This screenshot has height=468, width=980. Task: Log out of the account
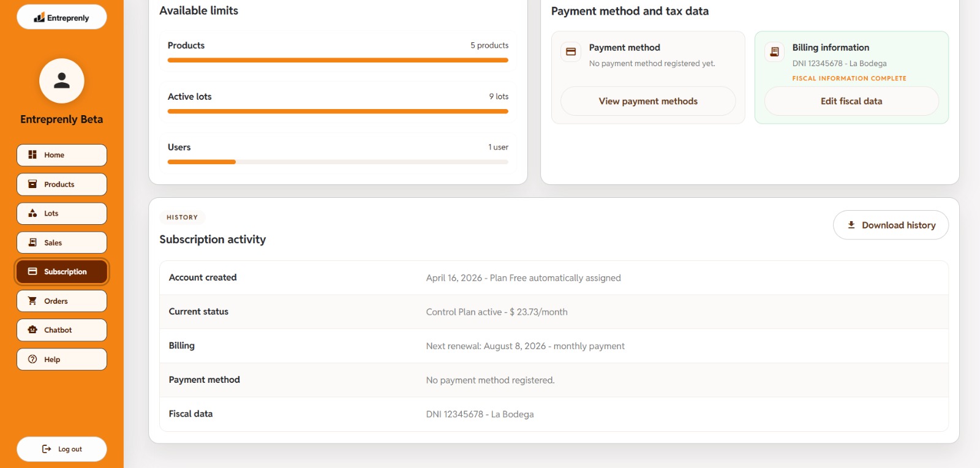[62, 449]
